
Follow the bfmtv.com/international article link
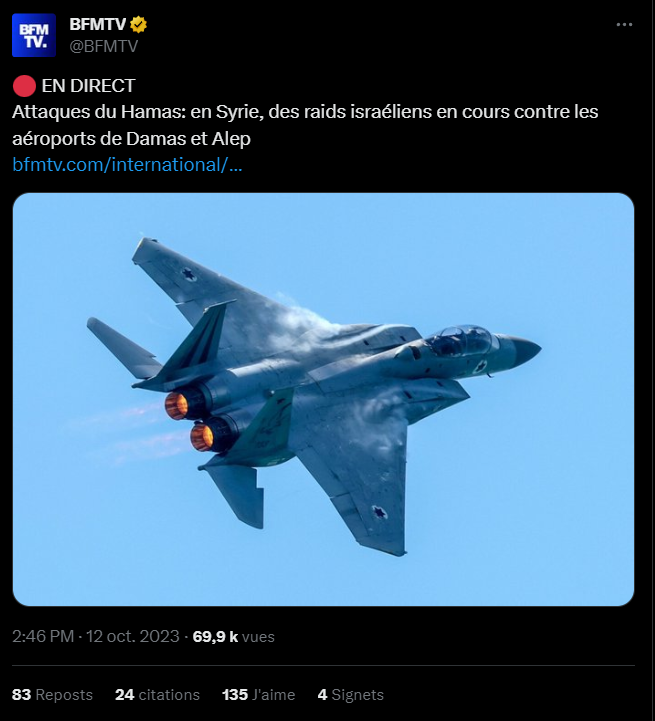tap(127, 165)
